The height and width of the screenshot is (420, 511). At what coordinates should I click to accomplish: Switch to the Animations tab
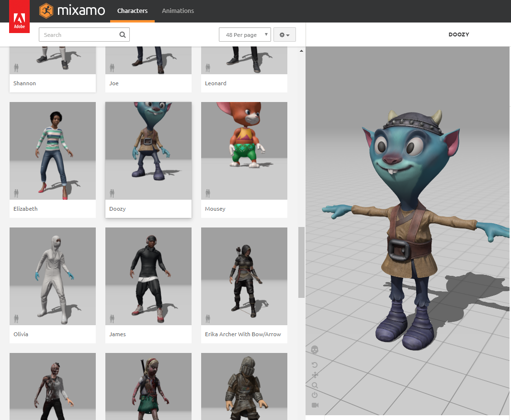coord(178,11)
